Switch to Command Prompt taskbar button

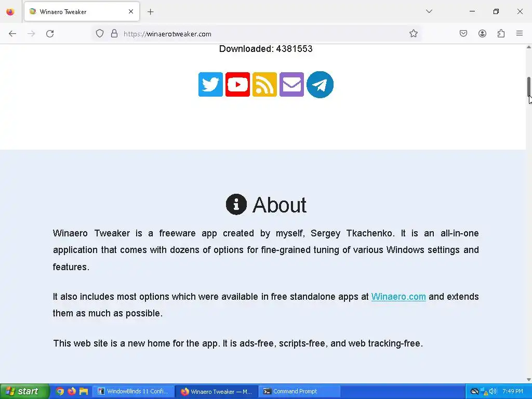[x=300, y=391]
